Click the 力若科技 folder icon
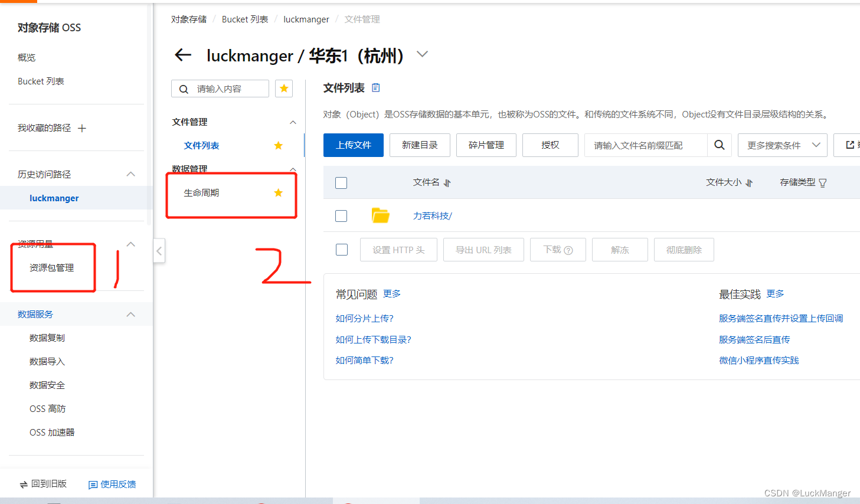 (x=381, y=215)
